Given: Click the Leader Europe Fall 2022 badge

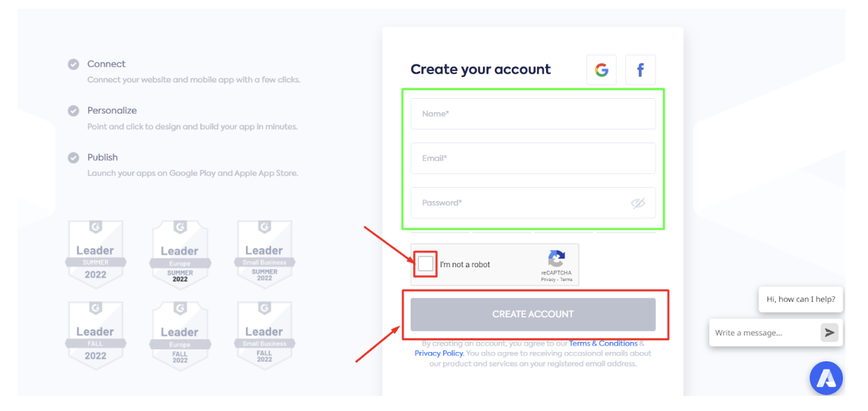Looking at the screenshot, I should click(180, 333).
